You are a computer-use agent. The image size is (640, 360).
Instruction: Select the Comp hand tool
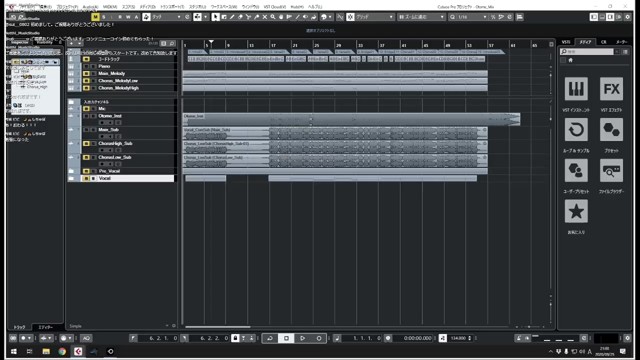(281, 17)
